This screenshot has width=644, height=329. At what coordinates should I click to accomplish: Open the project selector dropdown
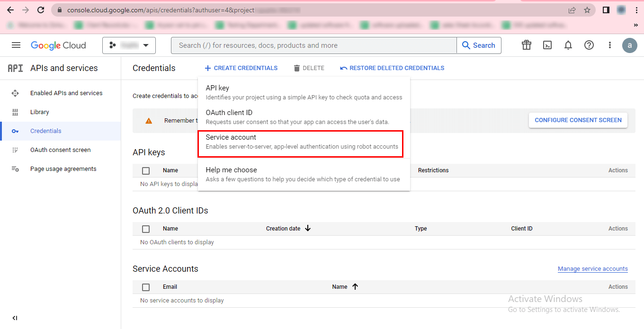click(129, 45)
